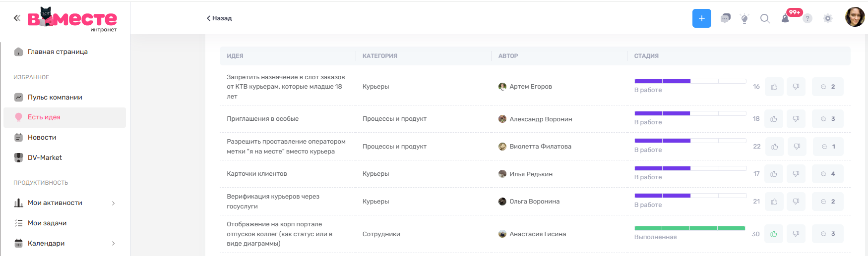Click the "Назад" back link
The height and width of the screenshot is (256, 868).
[219, 18]
